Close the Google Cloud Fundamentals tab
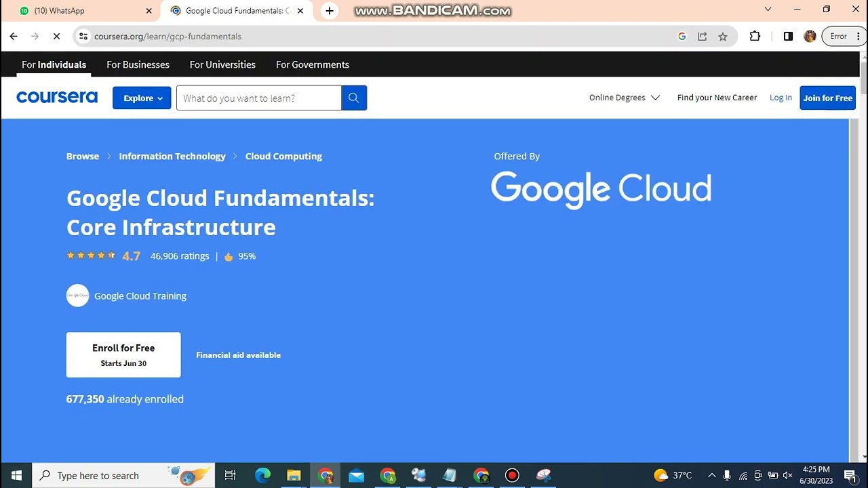Screen dimensions: 868x488 coord(300,11)
